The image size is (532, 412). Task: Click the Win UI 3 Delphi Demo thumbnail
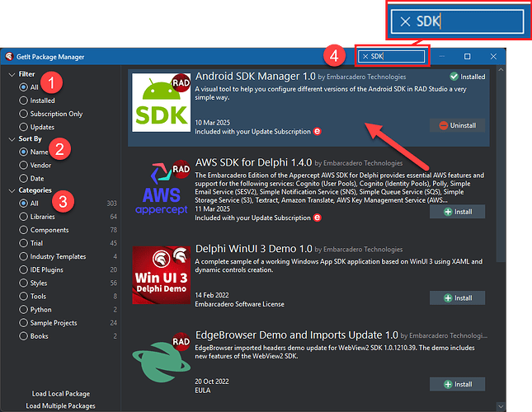[x=161, y=275]
